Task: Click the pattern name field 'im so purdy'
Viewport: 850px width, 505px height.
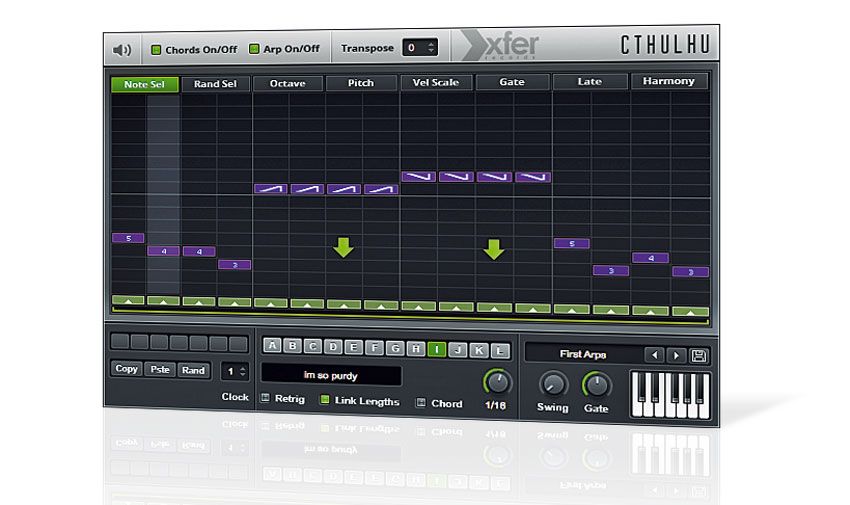Action: point(331,375)
